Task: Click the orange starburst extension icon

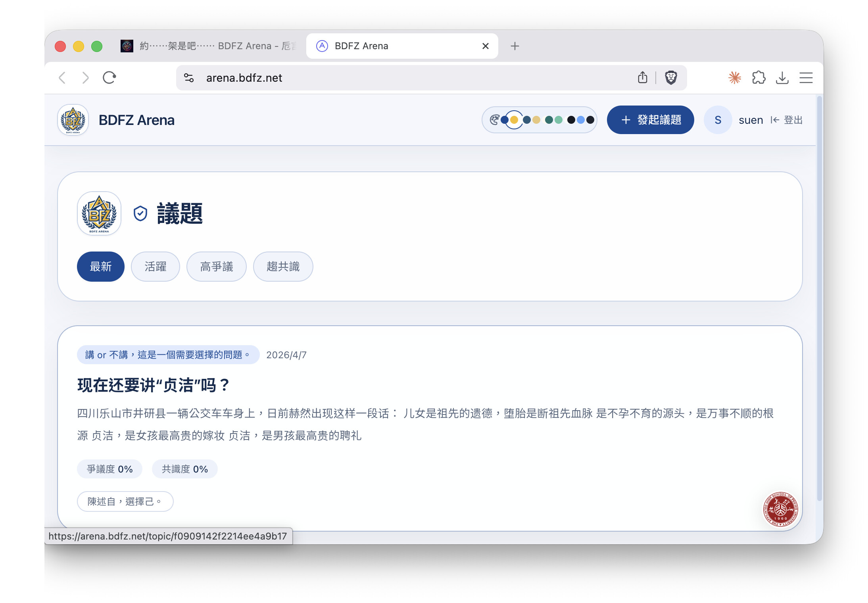Action: pyautogui.click(x=735, y=78)
